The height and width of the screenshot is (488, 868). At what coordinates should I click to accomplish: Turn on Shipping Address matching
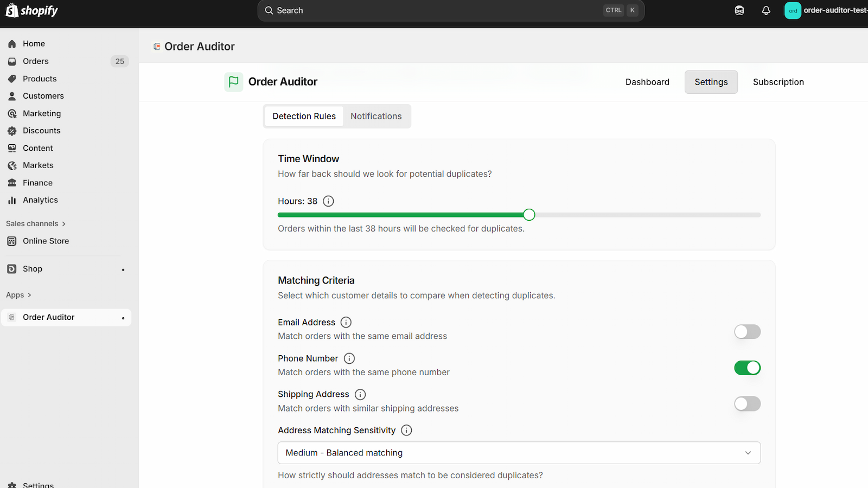tap(747, 403)
